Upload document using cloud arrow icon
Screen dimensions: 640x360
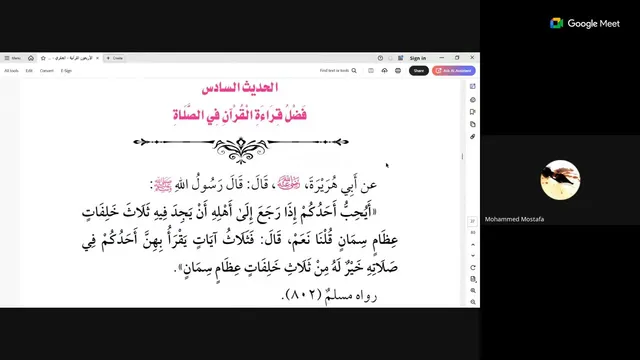[x=384, y=71]
